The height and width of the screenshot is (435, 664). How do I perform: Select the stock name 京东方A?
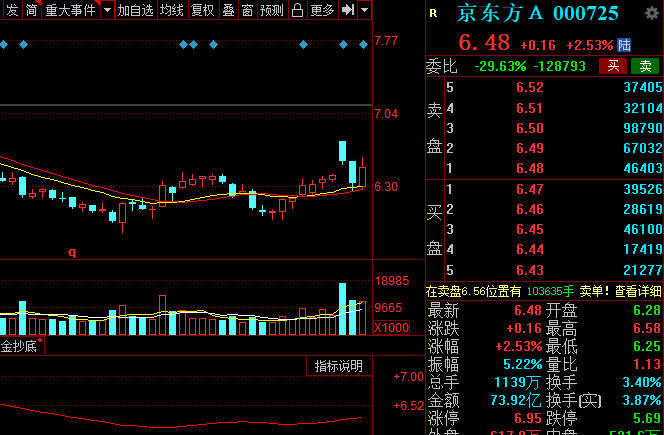coord(500,13)
